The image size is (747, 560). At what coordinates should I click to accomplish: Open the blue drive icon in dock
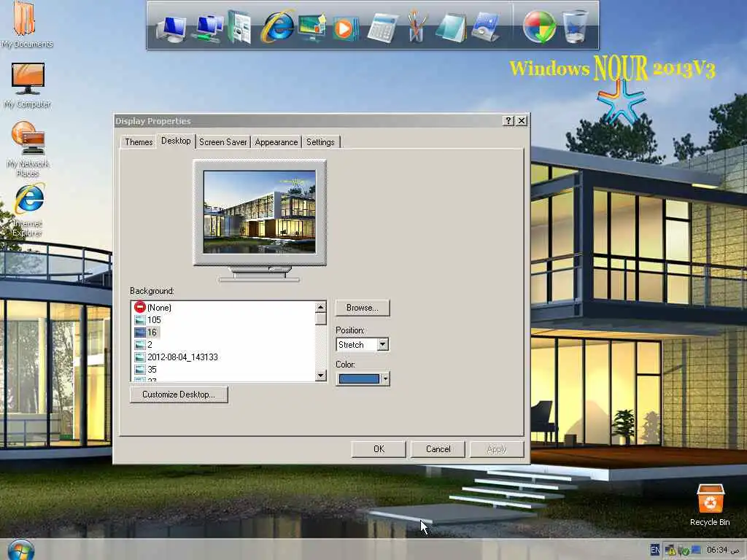coord(486,28)
